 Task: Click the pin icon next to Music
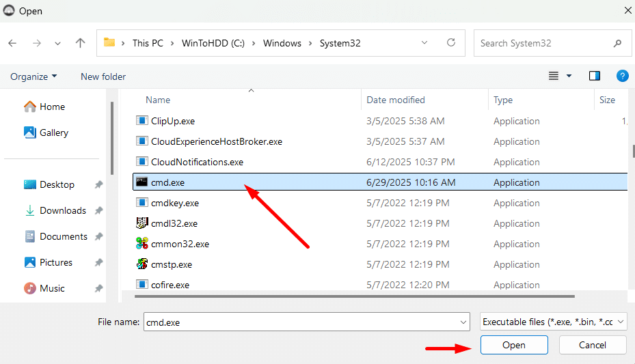point(98,288)
